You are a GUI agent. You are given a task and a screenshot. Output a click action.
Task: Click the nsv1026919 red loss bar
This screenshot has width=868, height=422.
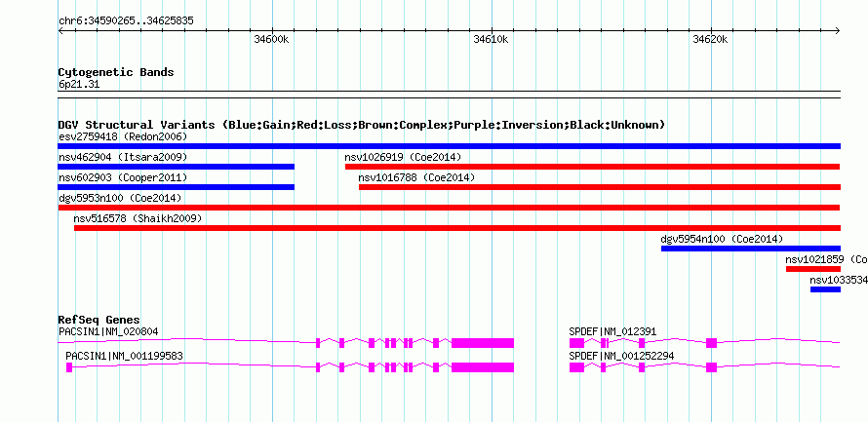pyautogui.click(x=592, y=167)
